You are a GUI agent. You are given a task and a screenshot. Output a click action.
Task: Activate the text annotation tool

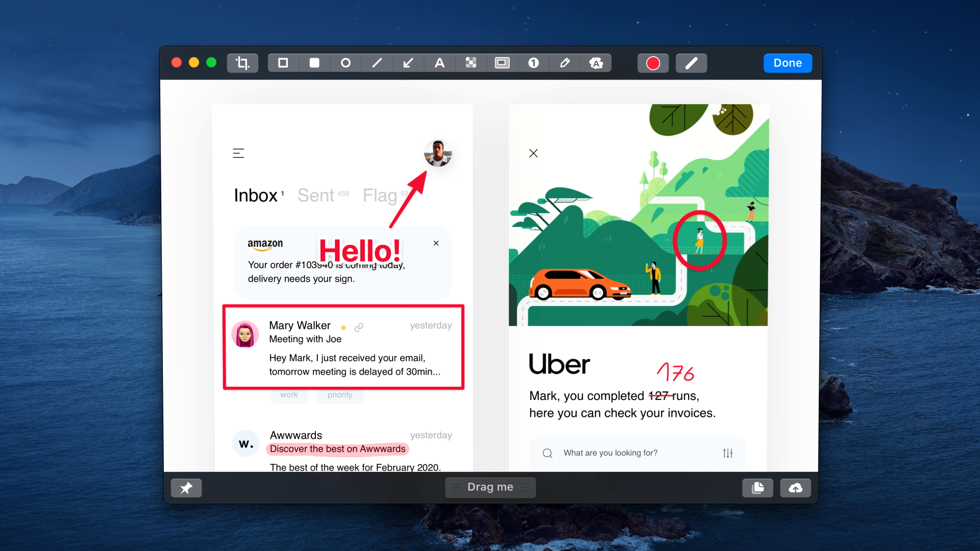click(x=439, y=63)
